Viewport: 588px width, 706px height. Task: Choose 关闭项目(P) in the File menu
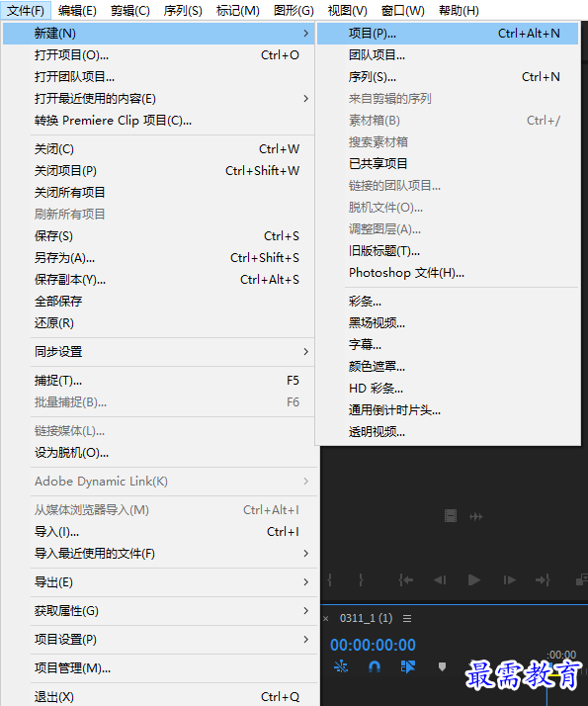tap(158, 171)
